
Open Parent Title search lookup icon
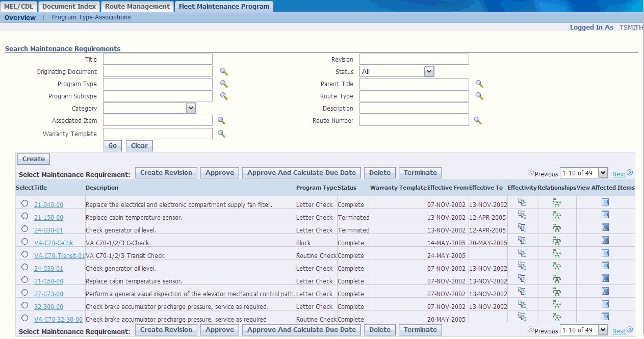tap(479, 84)
